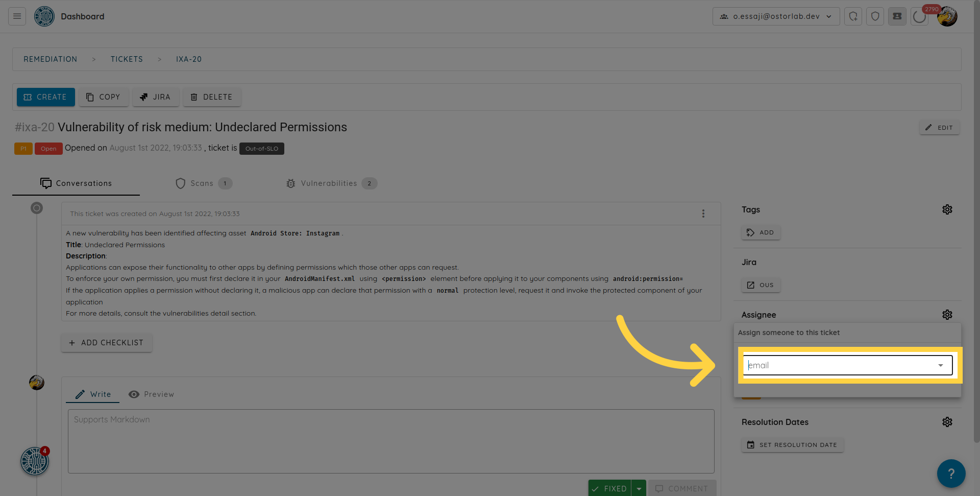
Task: Click the ADD CHECKLIST button
Action: pos(106,343)
